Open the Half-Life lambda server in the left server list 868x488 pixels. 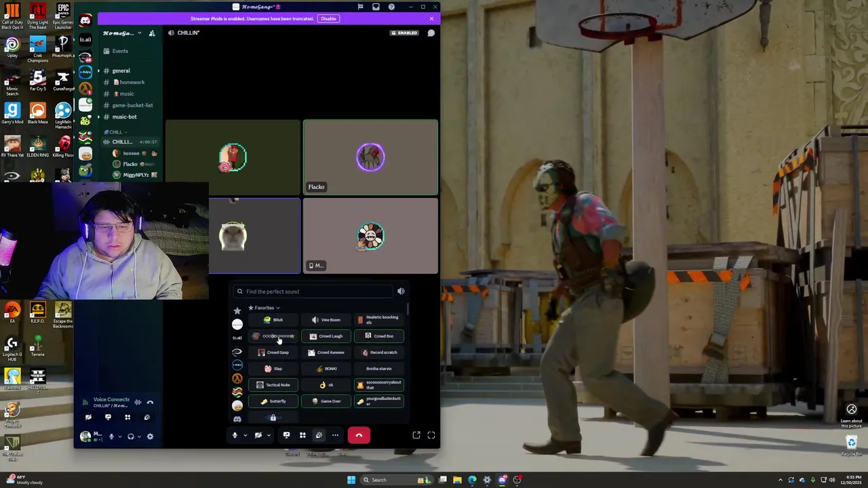[x=85, y=89]
